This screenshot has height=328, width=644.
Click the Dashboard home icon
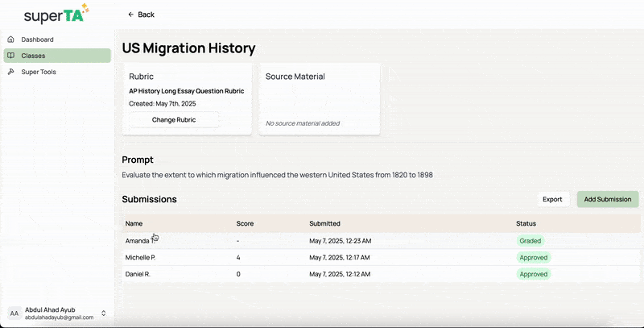pyautogui.click(x=10, y=39)
